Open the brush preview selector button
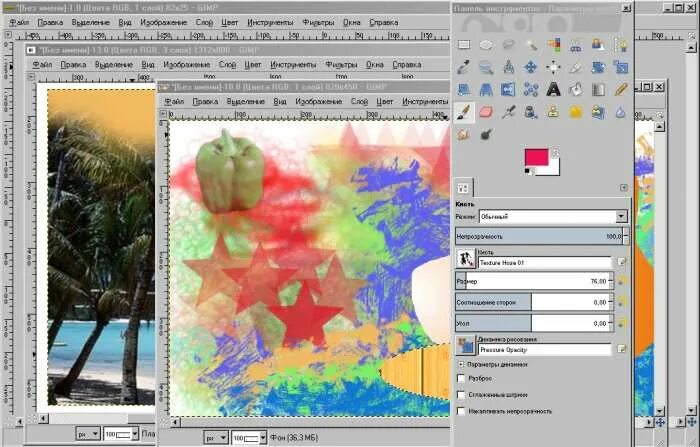Image resolution: width=700 pixels, height=447 pixels. point(465,259)
